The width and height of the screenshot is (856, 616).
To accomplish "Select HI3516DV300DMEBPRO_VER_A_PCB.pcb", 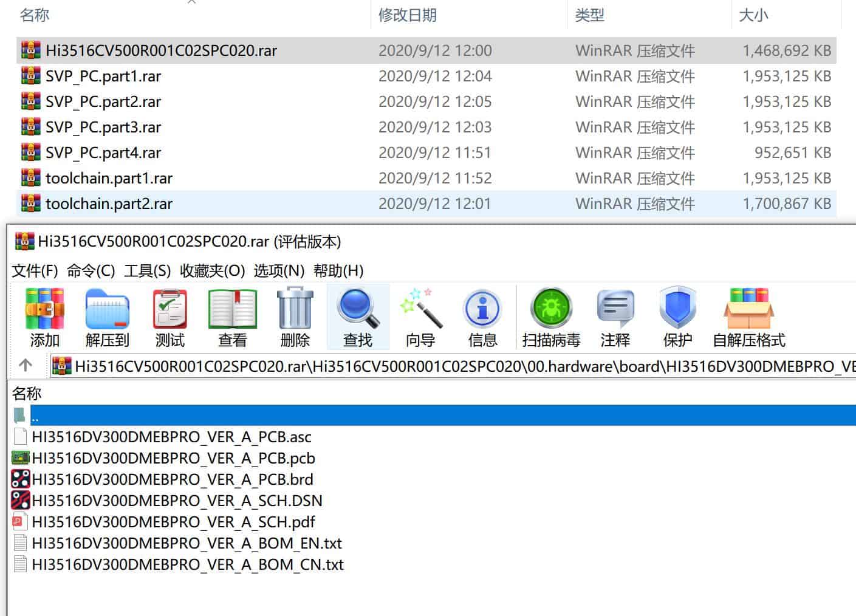I will tap(173, 458).
